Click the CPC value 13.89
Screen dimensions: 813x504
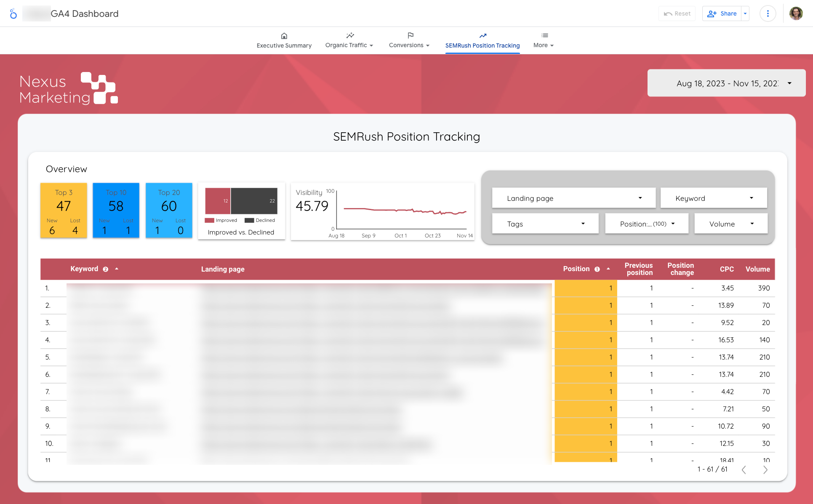click(726, 305)
